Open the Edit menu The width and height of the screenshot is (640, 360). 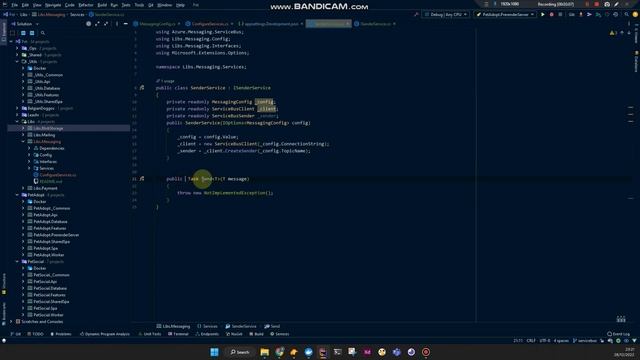25,5
